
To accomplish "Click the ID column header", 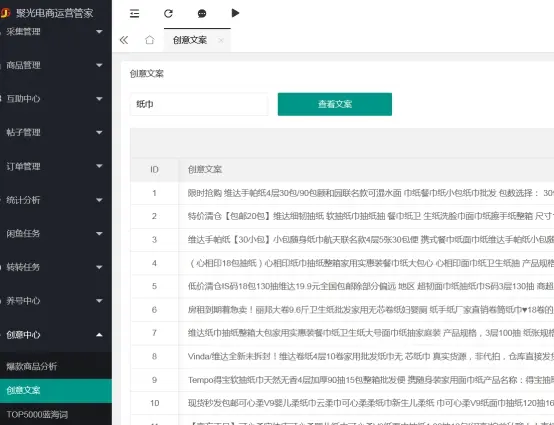I will coord(154,170).
